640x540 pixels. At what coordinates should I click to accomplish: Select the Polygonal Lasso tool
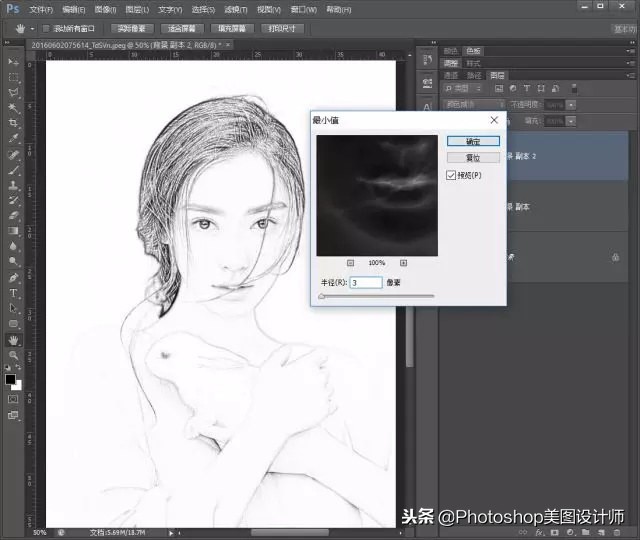pos(13,93)
